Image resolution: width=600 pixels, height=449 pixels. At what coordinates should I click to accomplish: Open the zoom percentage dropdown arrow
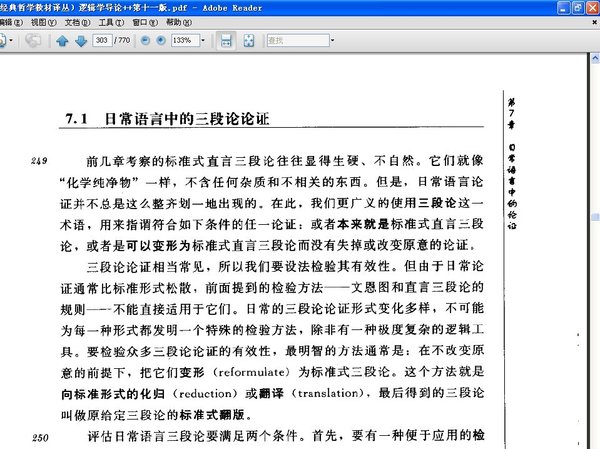click(x=203, y=40)
